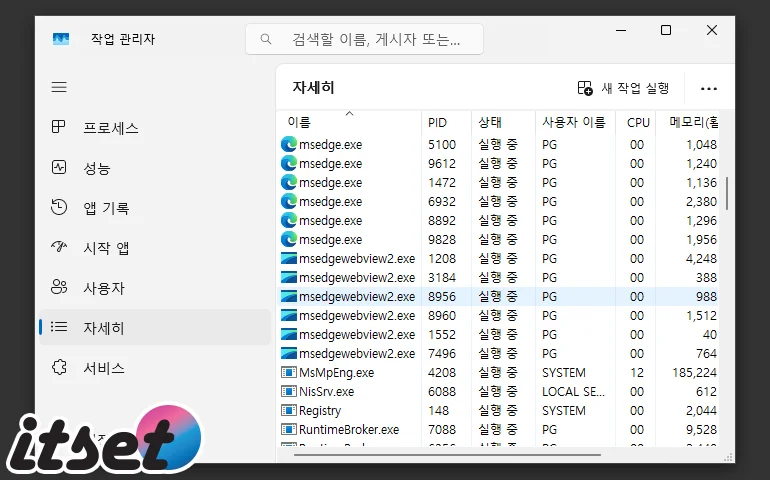
Task: Sort by the CPU column header
Action: 635,122
